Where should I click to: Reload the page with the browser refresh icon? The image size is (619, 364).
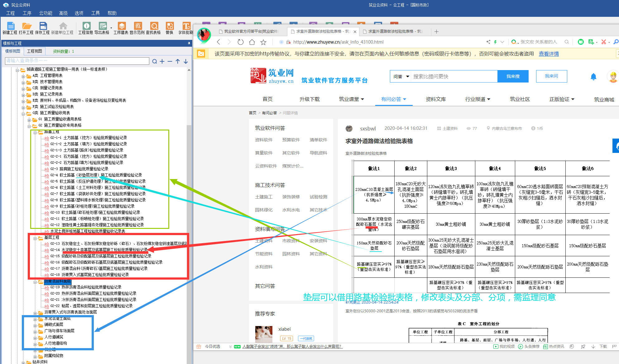[240, 42]
